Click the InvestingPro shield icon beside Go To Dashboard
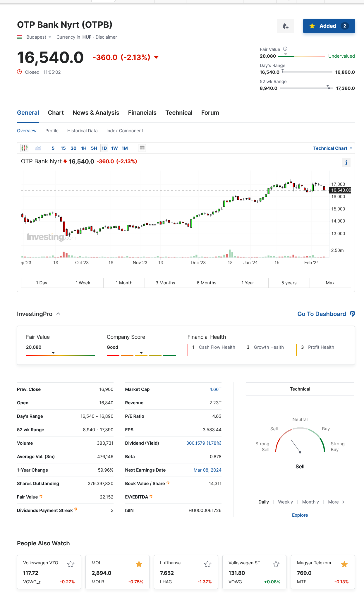364x605 pixels. pos(352,314)
